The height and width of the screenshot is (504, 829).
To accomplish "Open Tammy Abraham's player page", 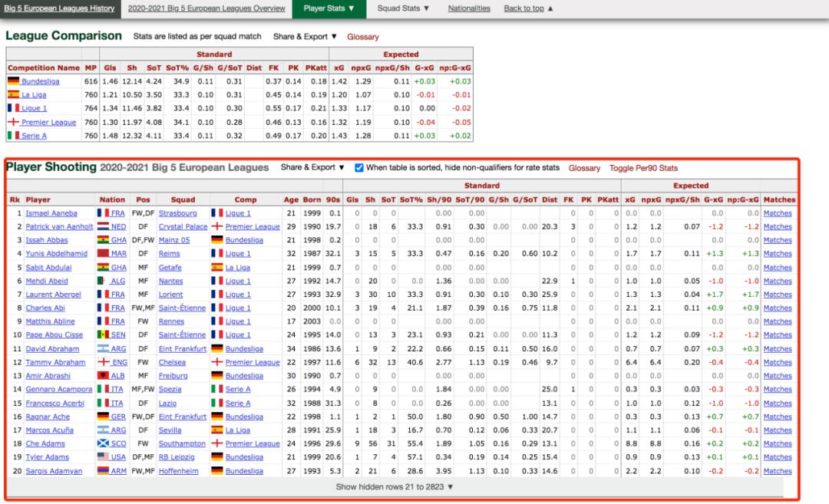I will point(55,362).
